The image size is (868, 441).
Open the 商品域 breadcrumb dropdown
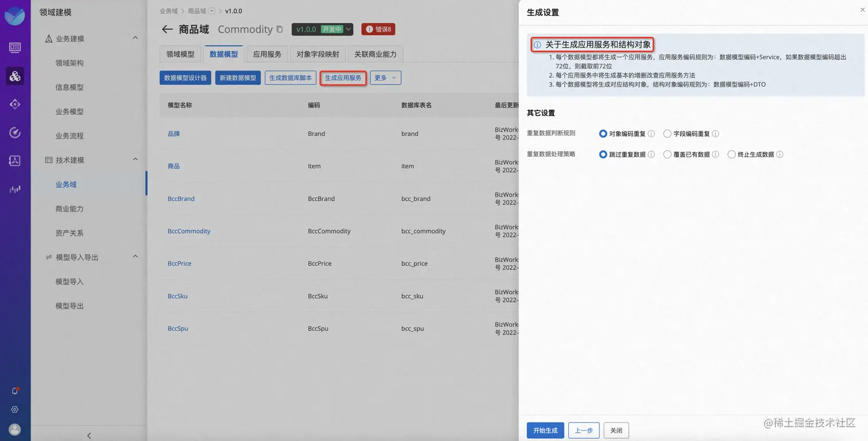point(212,11)
